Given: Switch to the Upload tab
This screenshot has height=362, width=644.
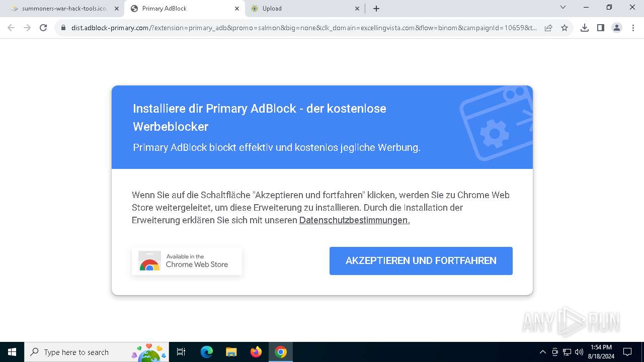Looking at the screenshot, I should tap(305, 9).
